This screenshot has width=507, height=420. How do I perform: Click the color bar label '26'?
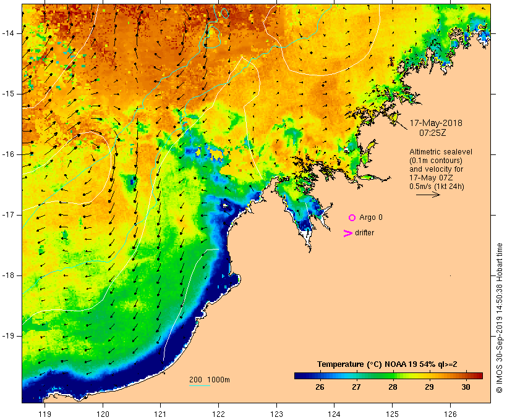(x=320, y=387)
